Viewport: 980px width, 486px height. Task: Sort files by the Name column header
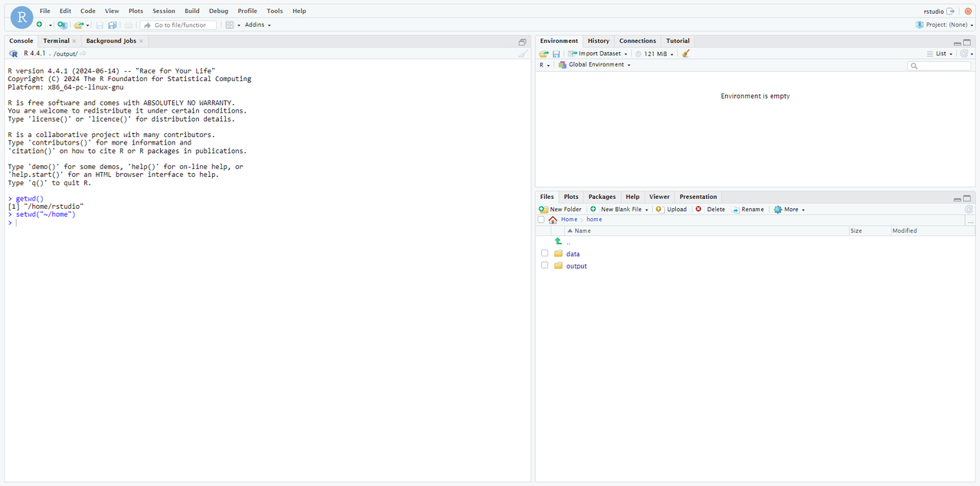coord(583,230)
